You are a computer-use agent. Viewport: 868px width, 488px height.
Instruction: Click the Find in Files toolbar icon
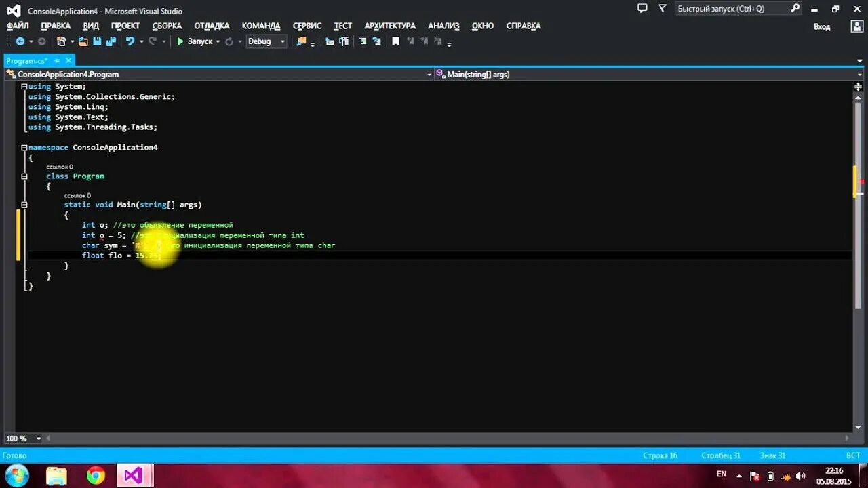(x=301, y=41)
